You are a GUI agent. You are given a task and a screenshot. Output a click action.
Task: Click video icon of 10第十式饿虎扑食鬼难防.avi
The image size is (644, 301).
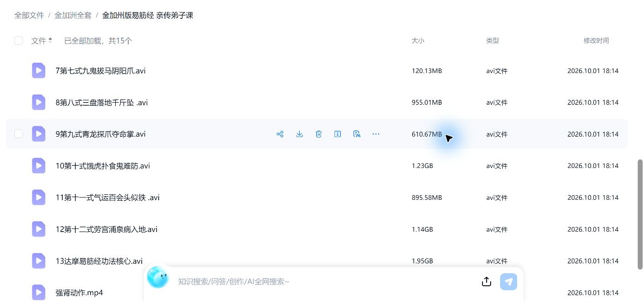pos(39,166)
